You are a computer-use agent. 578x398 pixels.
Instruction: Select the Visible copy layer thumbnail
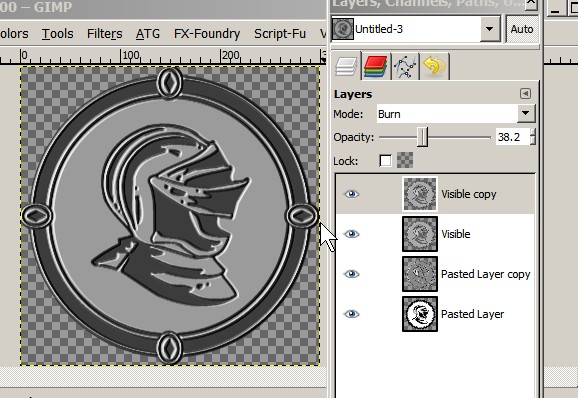pyautogui.click(x=420, y=194)
